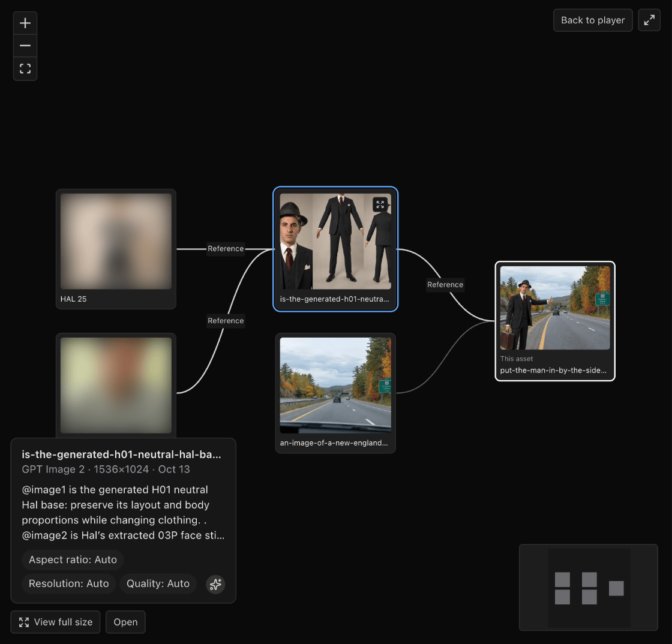Viewport: 672px width, 644px height.
Task: Click the Open button
Action: pyautogui.click(x=125, y=622)
